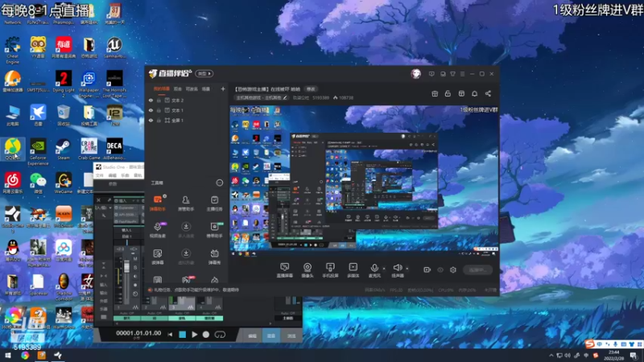
Task: Open stream settings gear icon
Action: pos(453,269)
